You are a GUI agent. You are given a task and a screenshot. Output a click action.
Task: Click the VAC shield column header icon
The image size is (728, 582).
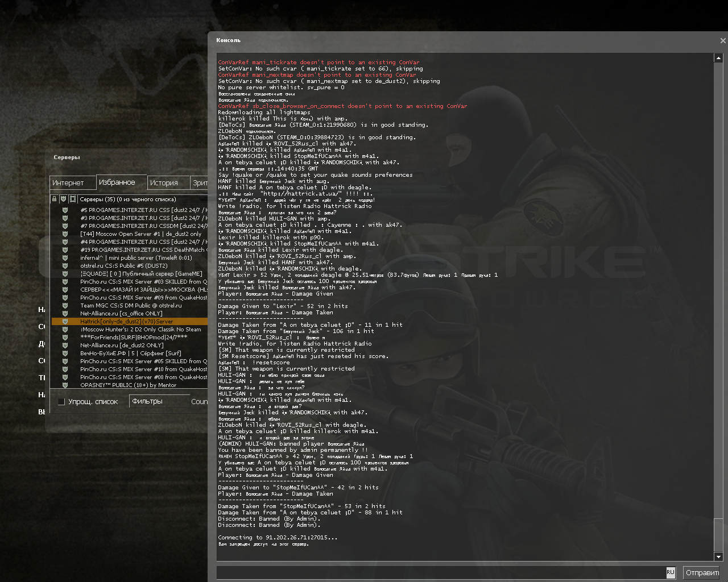click(64, 199)
